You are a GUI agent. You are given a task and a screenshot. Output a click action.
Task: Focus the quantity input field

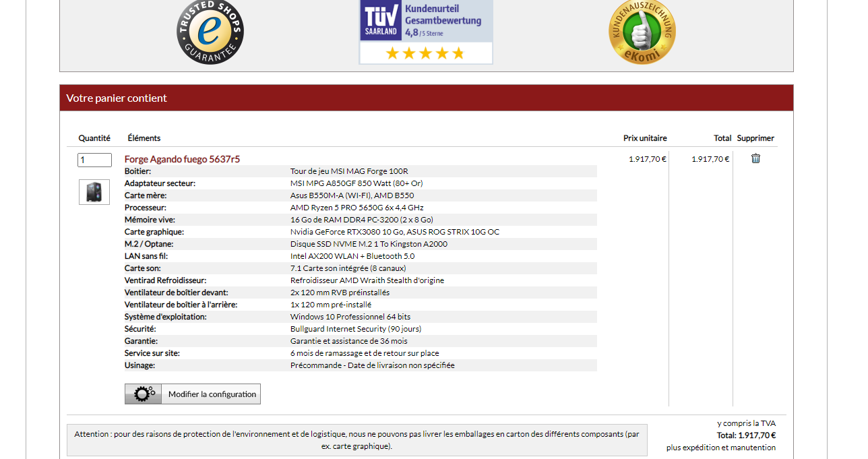coord(94,160)
